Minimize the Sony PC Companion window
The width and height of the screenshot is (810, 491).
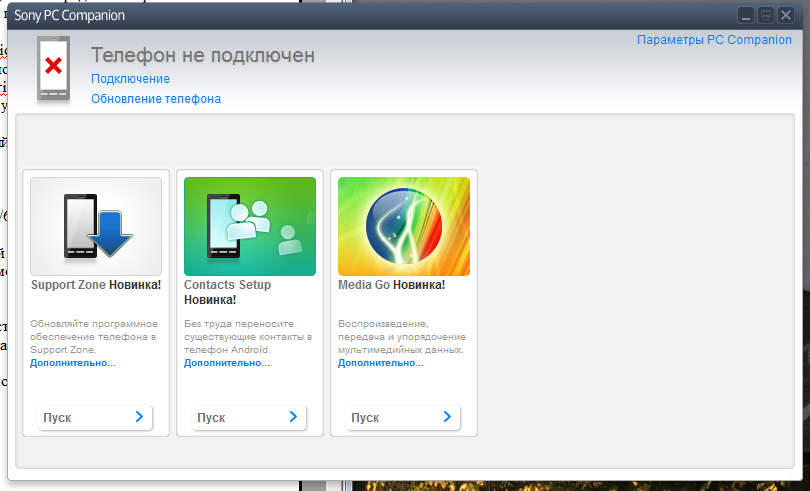click(x=745, y=16)
